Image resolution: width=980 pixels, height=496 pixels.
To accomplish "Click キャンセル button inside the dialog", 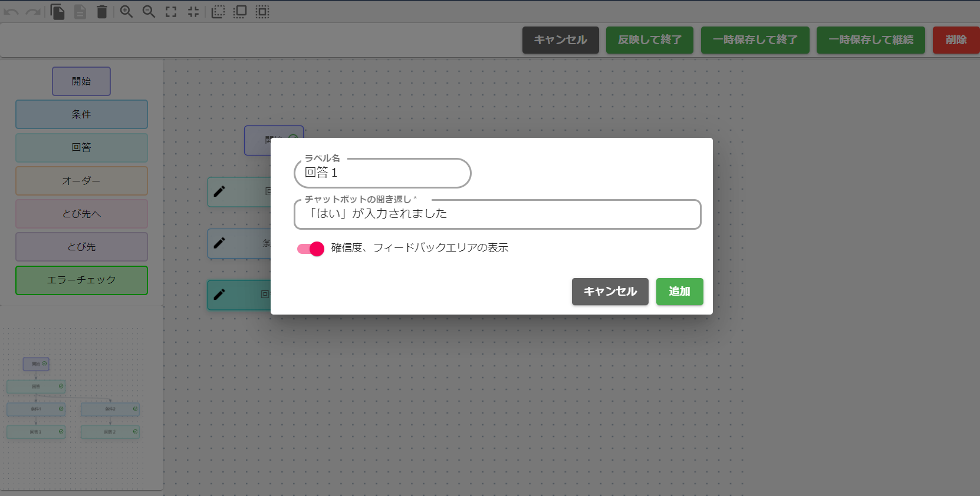I will click(610, 292).
